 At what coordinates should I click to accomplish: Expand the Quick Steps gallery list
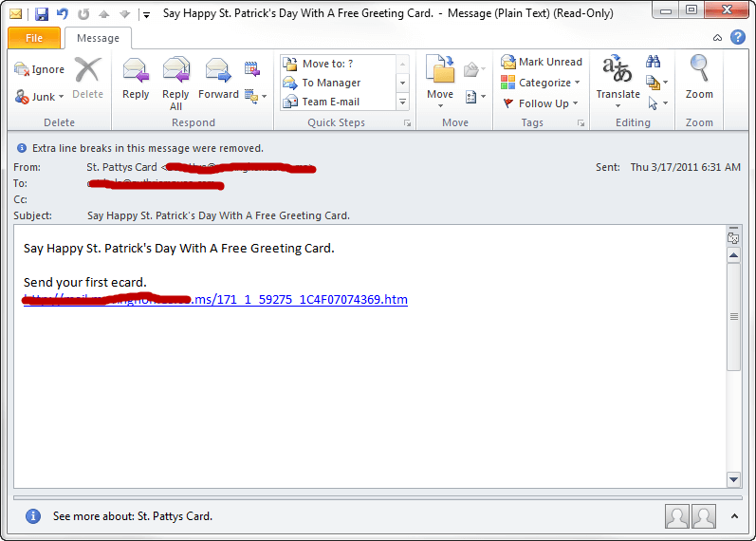402,102
